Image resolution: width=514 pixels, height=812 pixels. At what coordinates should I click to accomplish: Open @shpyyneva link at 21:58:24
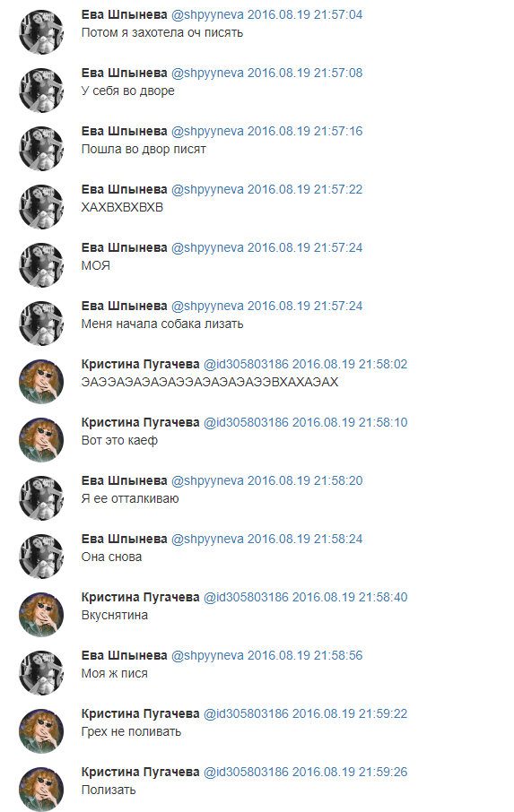pyautogui.click(x=207, y=539)
